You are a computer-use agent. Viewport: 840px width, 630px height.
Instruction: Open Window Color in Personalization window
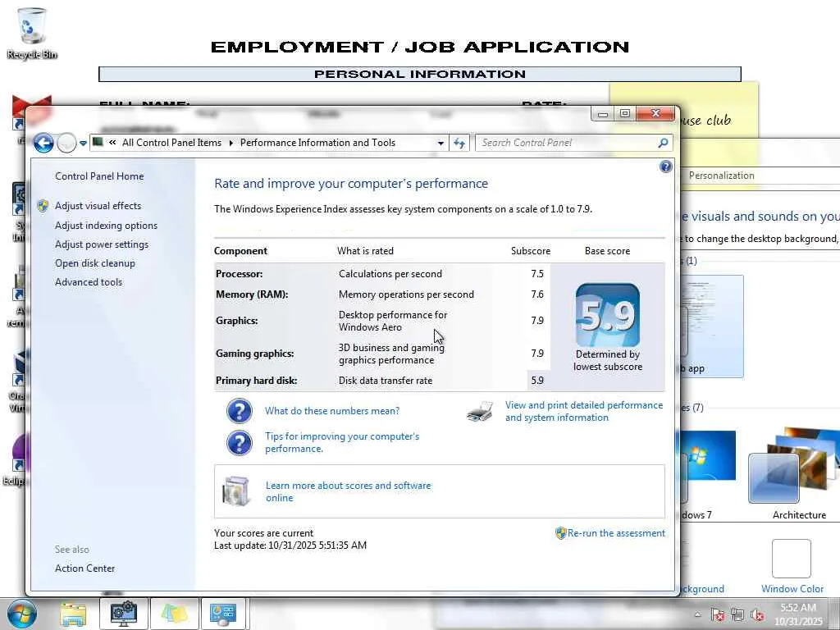[x=792, y=567]
